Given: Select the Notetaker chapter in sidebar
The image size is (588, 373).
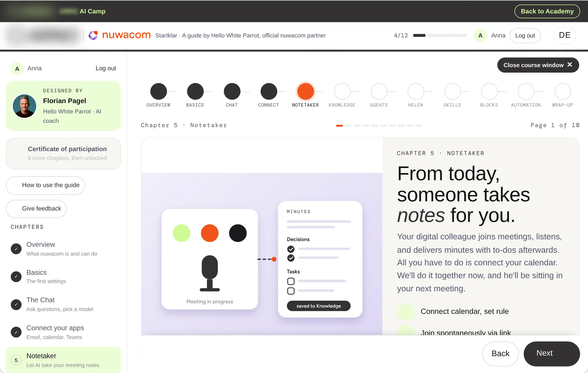Looking at the screenshot, I should (63, 360).
